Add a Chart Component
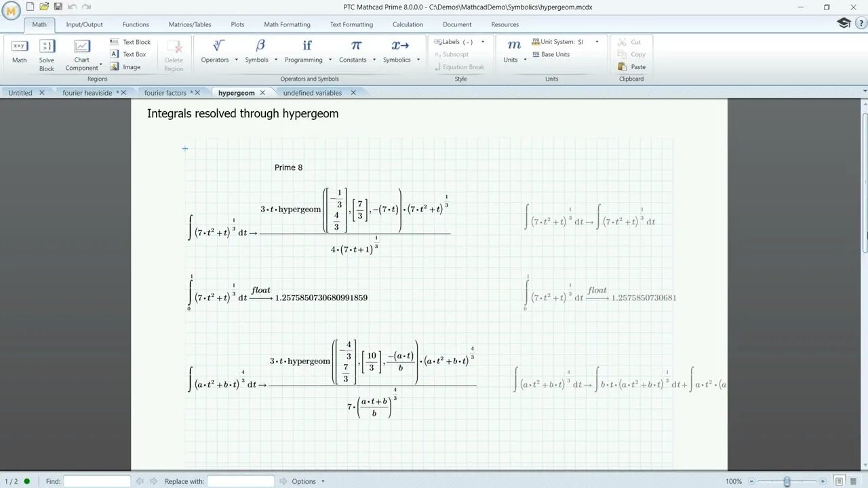Screen dimensions: 868x488 click(81, 51)
